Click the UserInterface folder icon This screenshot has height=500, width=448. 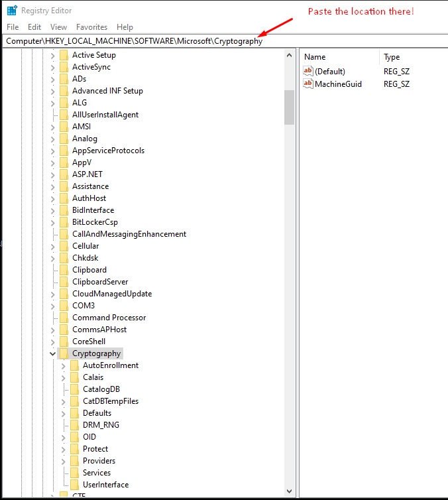point(75,485)
